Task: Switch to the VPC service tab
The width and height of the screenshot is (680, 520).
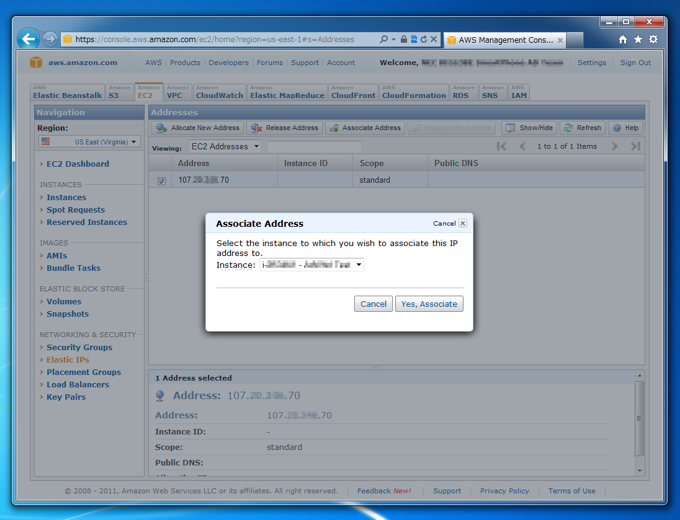Action: pyautogui.click(x=178, y=92)
